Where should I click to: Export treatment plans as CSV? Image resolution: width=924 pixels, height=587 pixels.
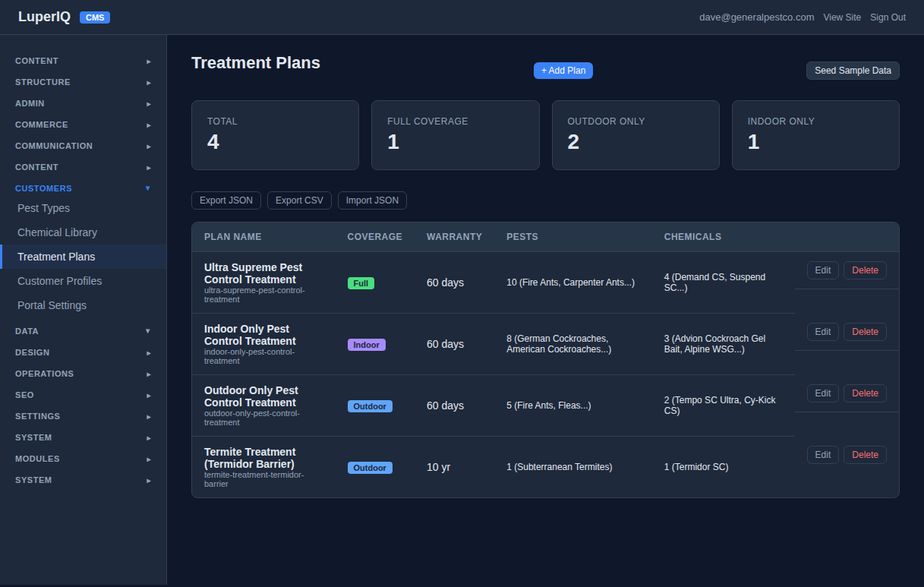299,200
